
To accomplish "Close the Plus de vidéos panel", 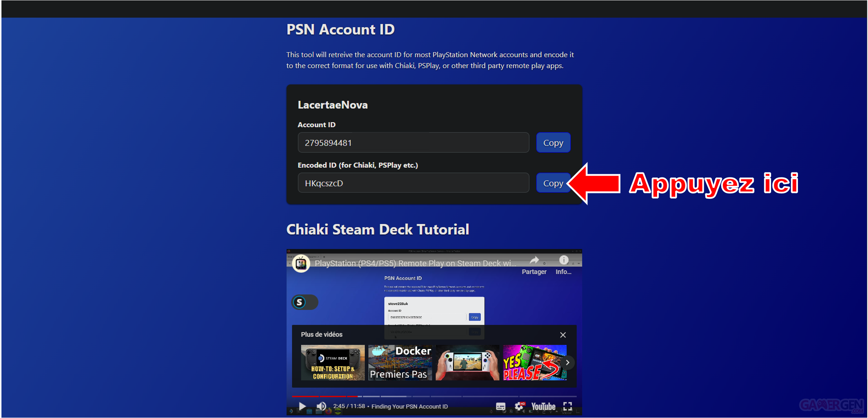I will point(563,335).
